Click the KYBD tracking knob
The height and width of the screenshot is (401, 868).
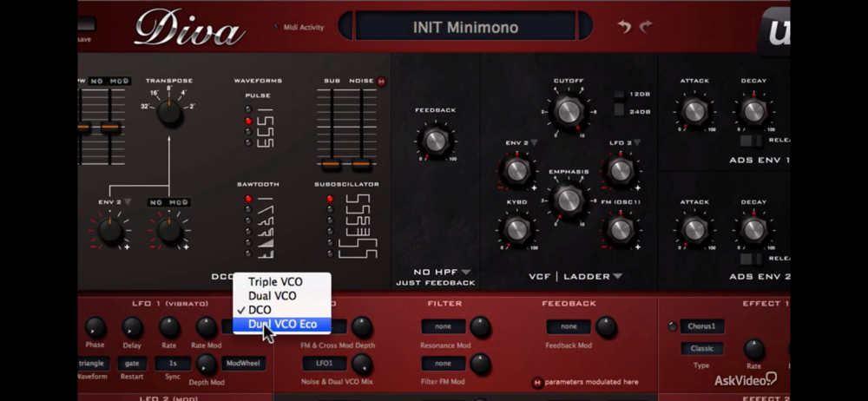tap(516, 229)
